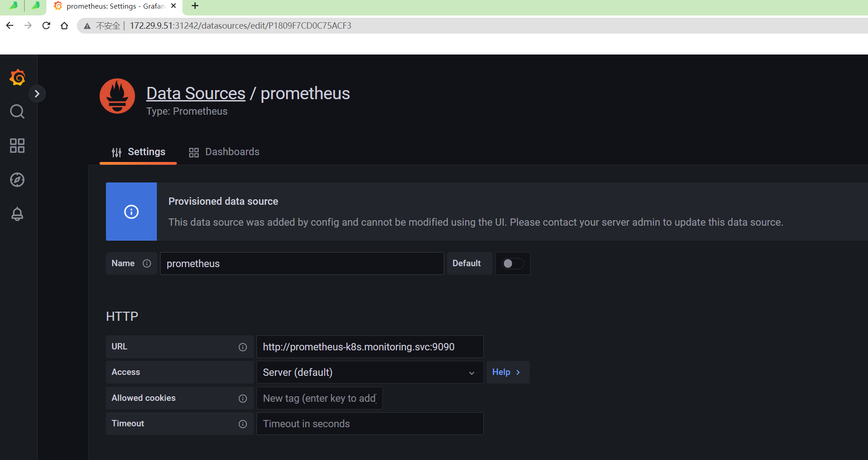
Task: Switch to the Settings tab
Action: pos(138,152)
